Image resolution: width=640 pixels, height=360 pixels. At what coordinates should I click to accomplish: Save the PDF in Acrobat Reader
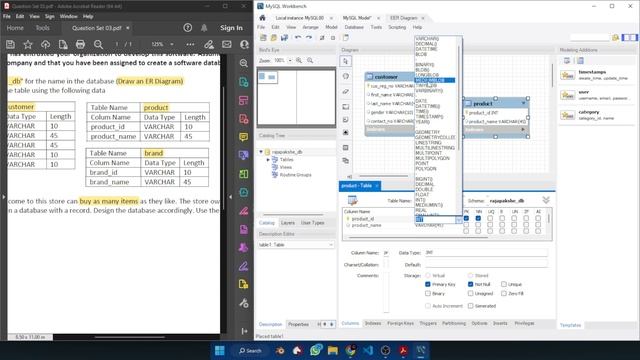click(x=10, y=44)
